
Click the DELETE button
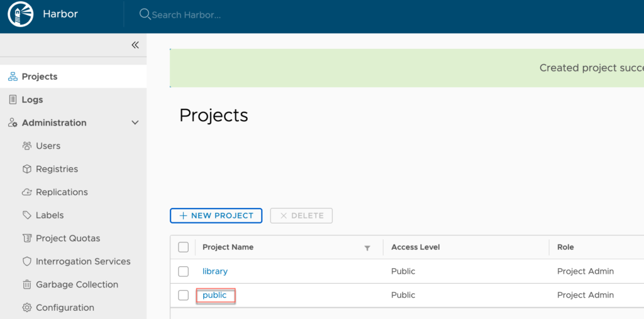301,215
